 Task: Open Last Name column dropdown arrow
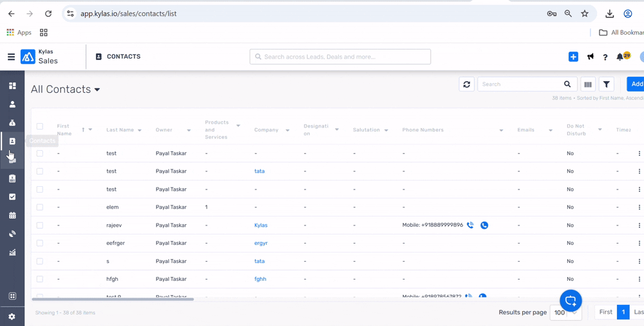[x=140, y=130]
